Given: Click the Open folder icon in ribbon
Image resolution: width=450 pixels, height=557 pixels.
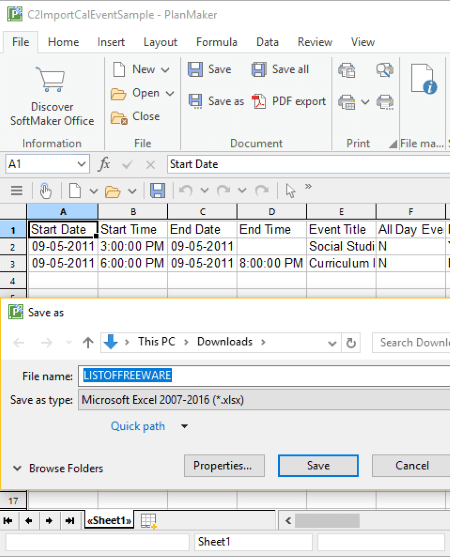Looking at the screenshot, I should click(x=118, y=94).
